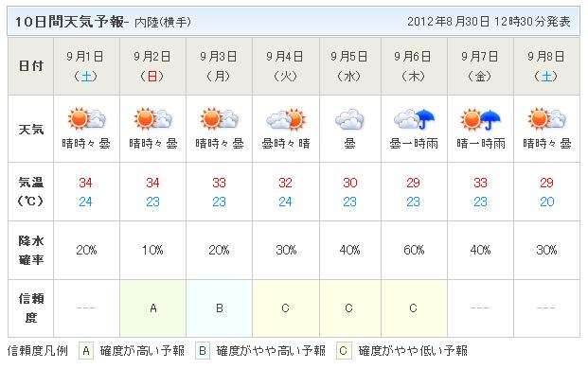
Task: Click the reliability B cell for 9月3日
Action: 220,308
